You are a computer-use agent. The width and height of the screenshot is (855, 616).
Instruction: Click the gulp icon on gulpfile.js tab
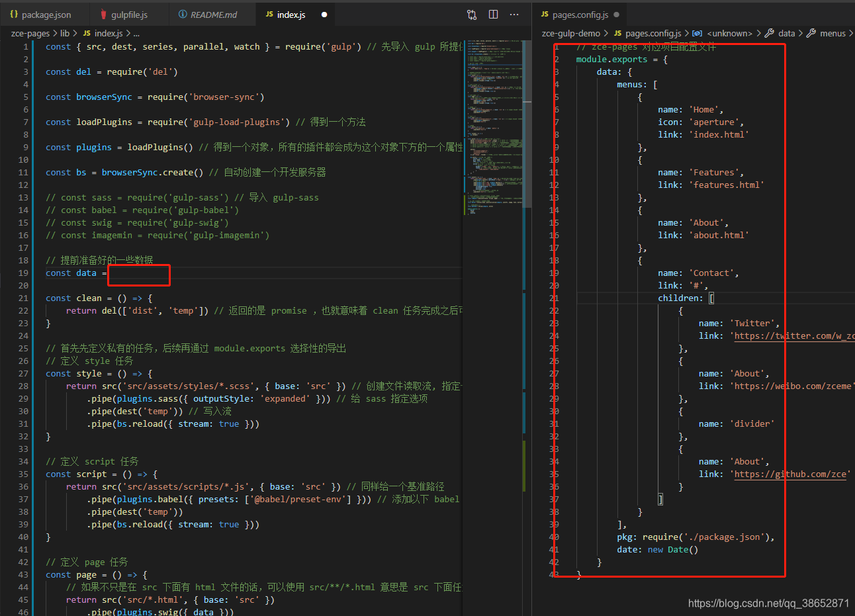(104, 15)
